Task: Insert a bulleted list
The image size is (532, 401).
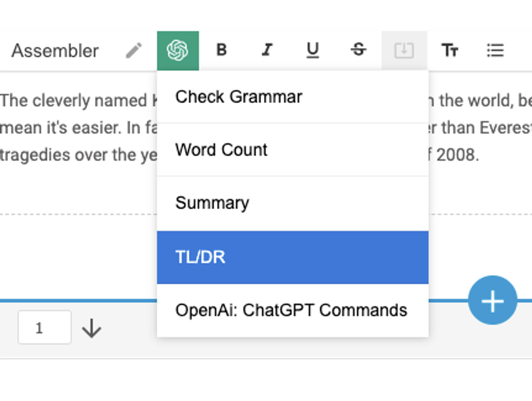Action: [495, 50]
